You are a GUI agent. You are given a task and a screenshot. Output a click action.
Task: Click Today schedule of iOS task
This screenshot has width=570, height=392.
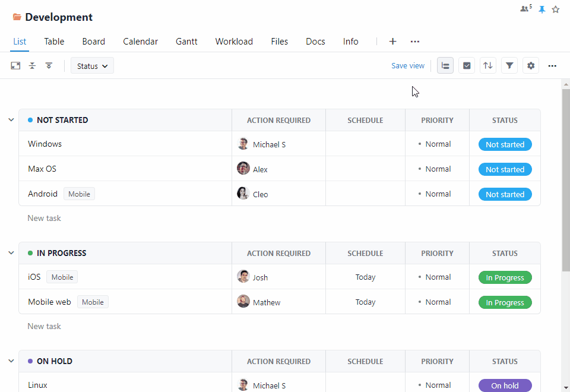click(365, 277)
